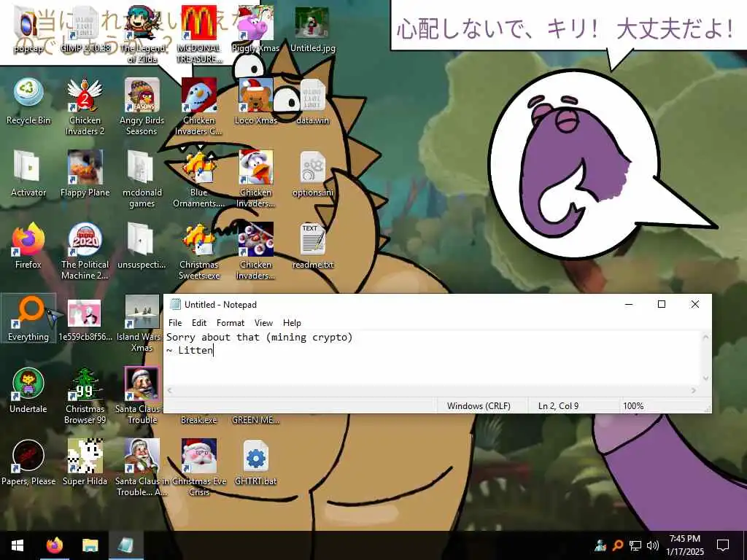Place cursor in Notepad text area

[433, 357]
